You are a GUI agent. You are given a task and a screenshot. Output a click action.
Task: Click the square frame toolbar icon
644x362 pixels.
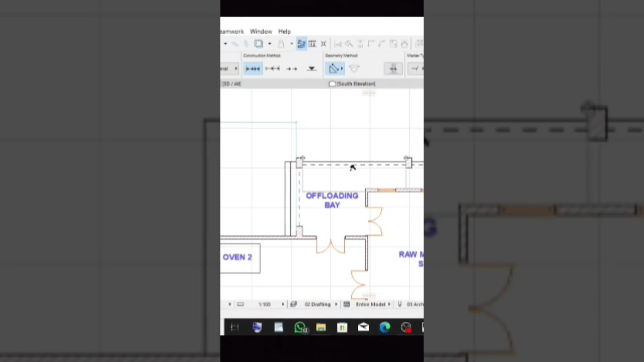259,44
